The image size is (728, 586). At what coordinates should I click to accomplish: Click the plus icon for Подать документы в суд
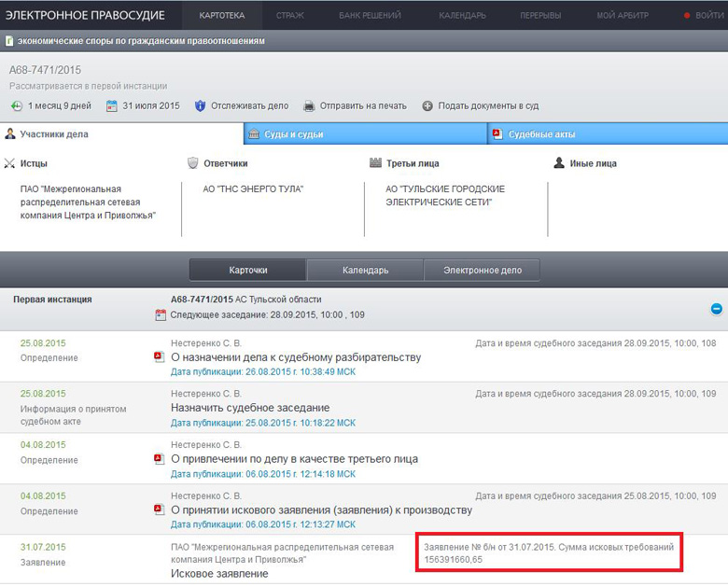click(427, 106)
